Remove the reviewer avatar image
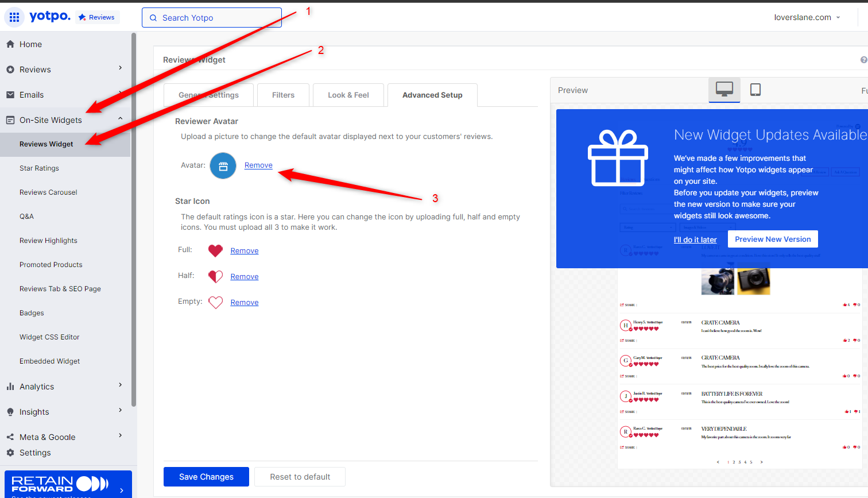Screen dimensions: 868x498 tap(258, 165)
